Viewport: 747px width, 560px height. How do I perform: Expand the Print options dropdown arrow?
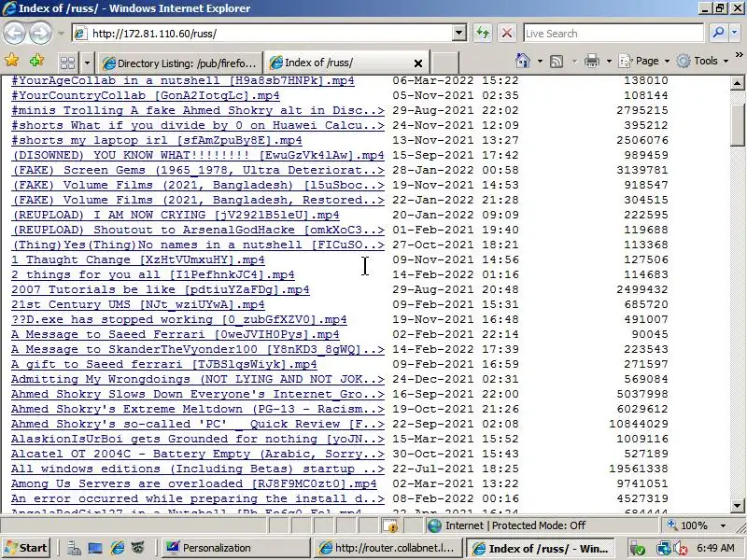[609, 61]
